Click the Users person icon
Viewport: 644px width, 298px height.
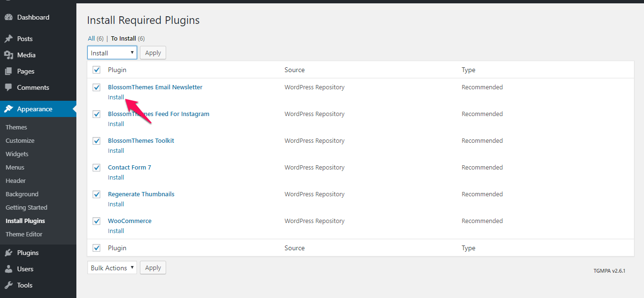9,269
